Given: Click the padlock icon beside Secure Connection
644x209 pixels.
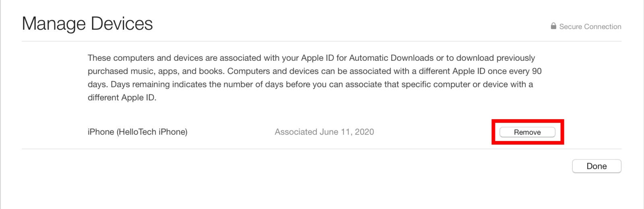Looking at the screenshot, I should click(x=553, y=26).
